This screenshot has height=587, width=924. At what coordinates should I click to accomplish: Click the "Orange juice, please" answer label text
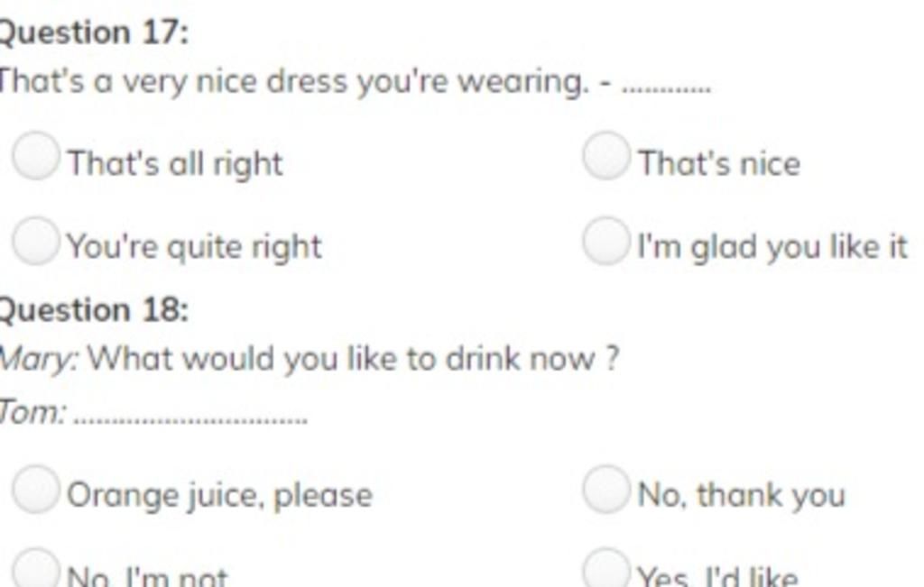[x=220, y=496]
